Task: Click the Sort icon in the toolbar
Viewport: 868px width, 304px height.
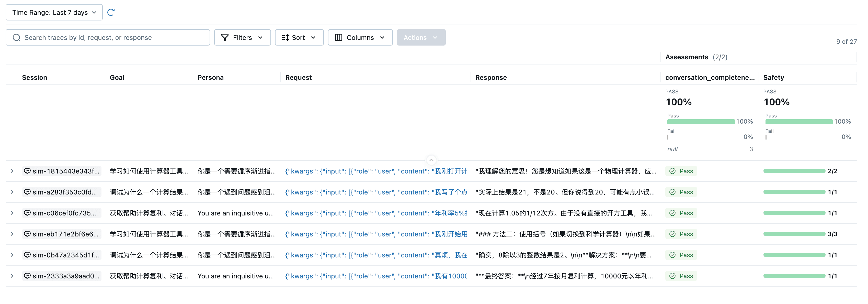Action: pyautogui.click(x=286, y=37)
